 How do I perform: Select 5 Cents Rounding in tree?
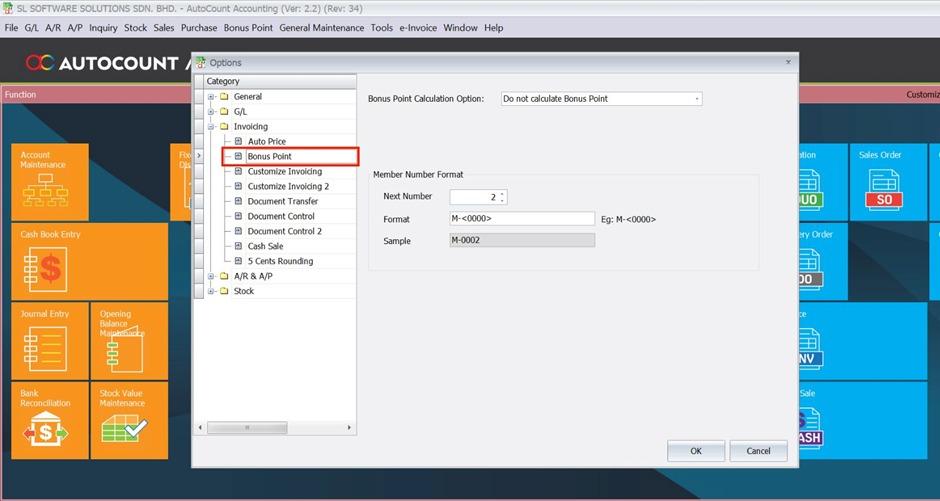(280, 262)
